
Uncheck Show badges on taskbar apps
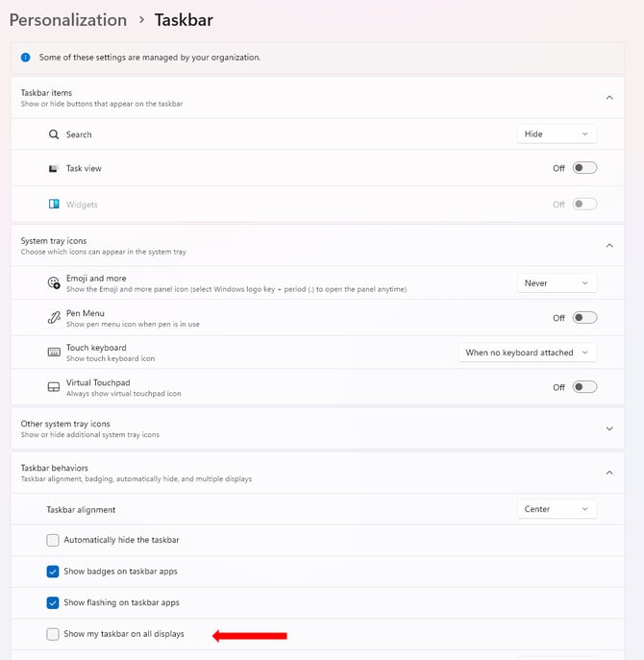(53, 572)
